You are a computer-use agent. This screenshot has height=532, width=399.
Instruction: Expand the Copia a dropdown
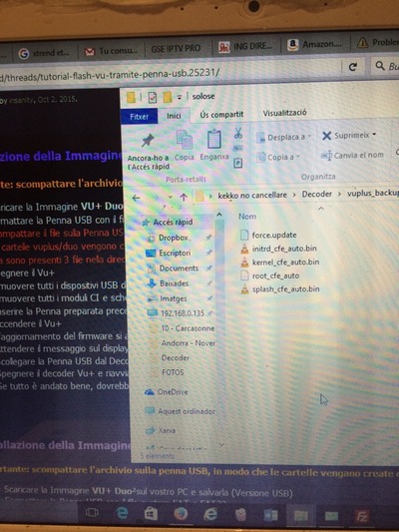[x=298, y=157]
